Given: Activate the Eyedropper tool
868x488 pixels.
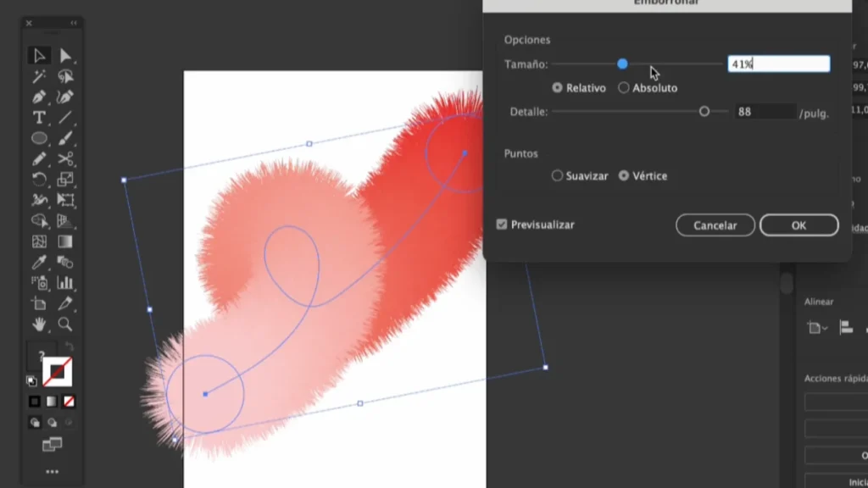Looking at the screenshot, I should click(x=39, y=262).
